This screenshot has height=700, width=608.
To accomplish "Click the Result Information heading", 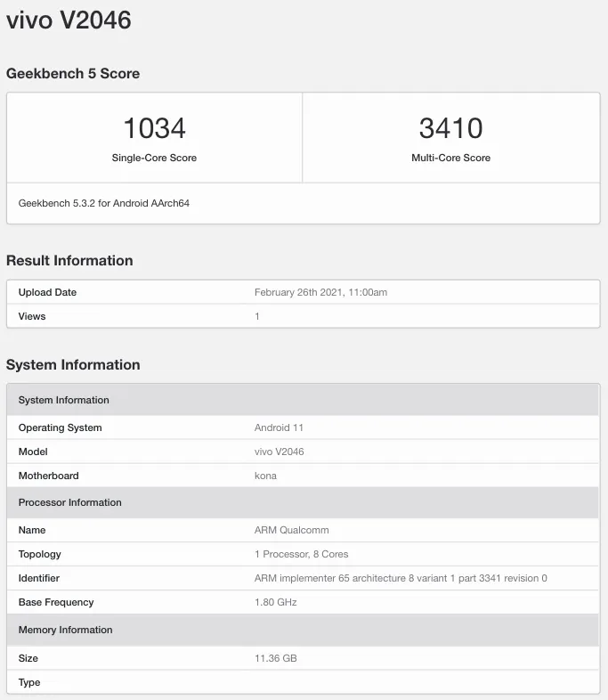I will 69,260.
